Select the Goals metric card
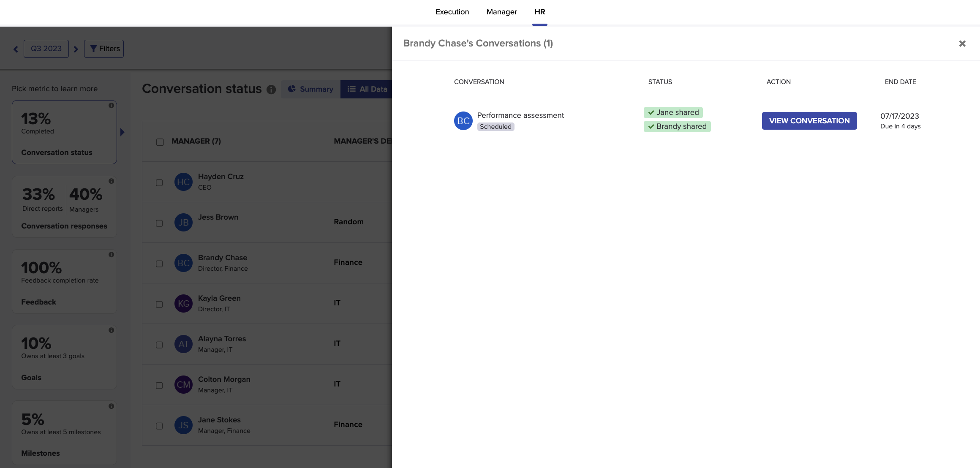The width and height of the screenshot is (980, 468). [x=64, y=357]
